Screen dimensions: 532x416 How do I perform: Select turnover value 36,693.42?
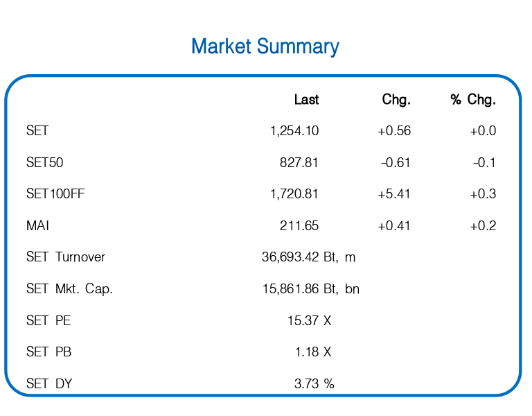(291, 257)
